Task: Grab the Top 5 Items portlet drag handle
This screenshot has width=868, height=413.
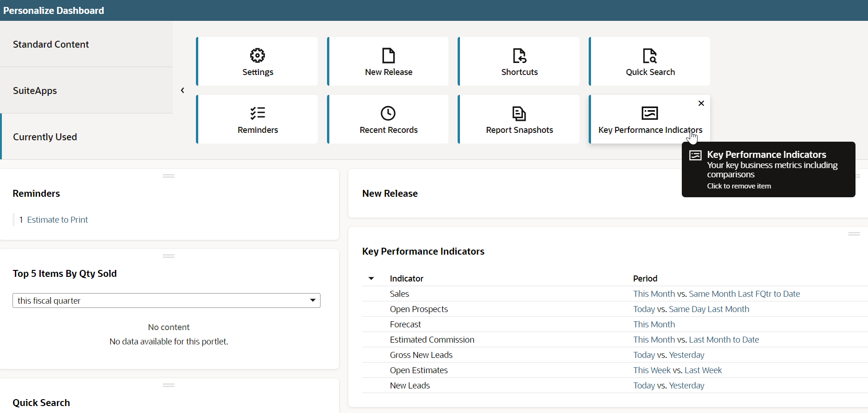Action: coord(169,256)
